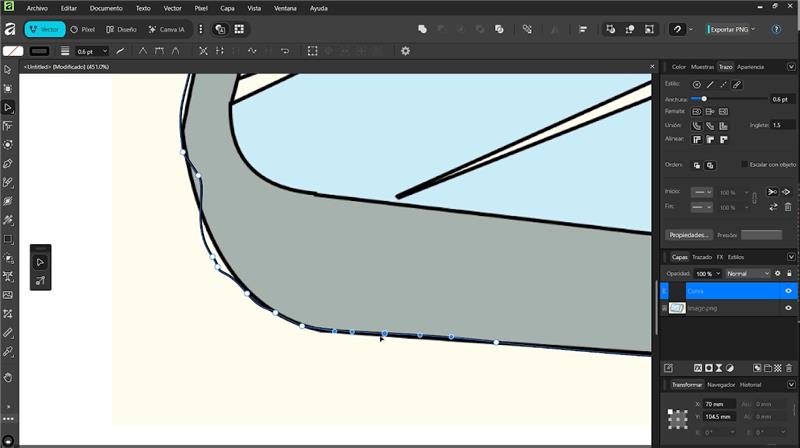Expand the stroke panel options chevron

[791, 67]
